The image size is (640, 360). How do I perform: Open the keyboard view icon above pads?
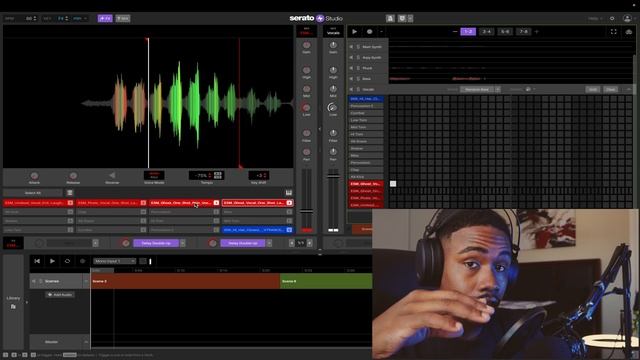click(x=289, y=193)
